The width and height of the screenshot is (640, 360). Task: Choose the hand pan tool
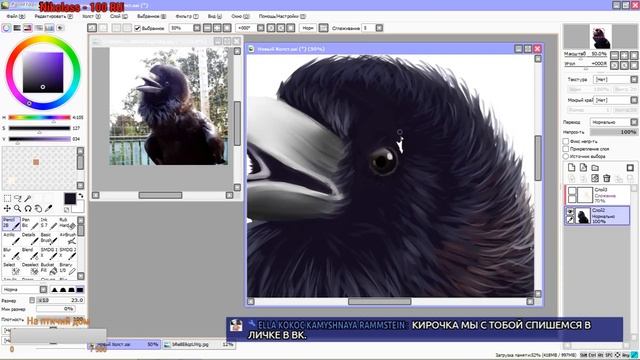tap(38, 209)
